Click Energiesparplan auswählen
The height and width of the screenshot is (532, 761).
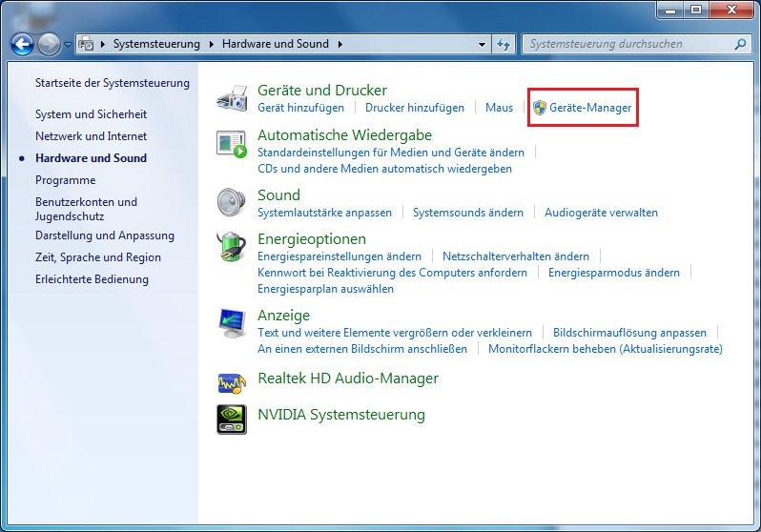pyautogui.click(x=325, y=289)
